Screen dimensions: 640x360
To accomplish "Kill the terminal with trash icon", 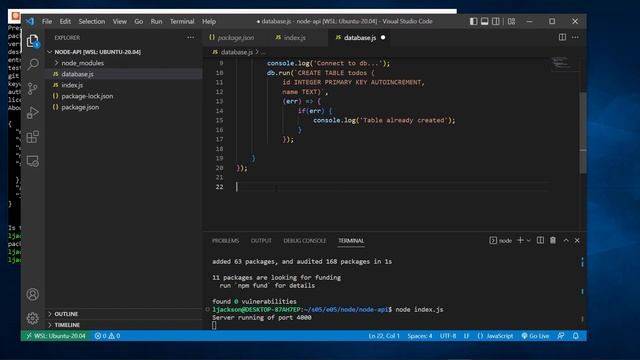I will click(553, 240).
